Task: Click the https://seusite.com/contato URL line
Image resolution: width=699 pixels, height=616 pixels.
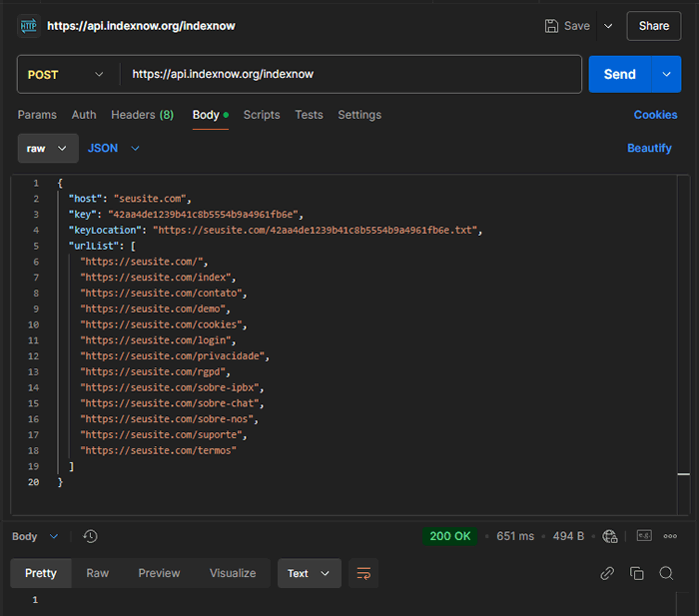Action: [161, 294]
